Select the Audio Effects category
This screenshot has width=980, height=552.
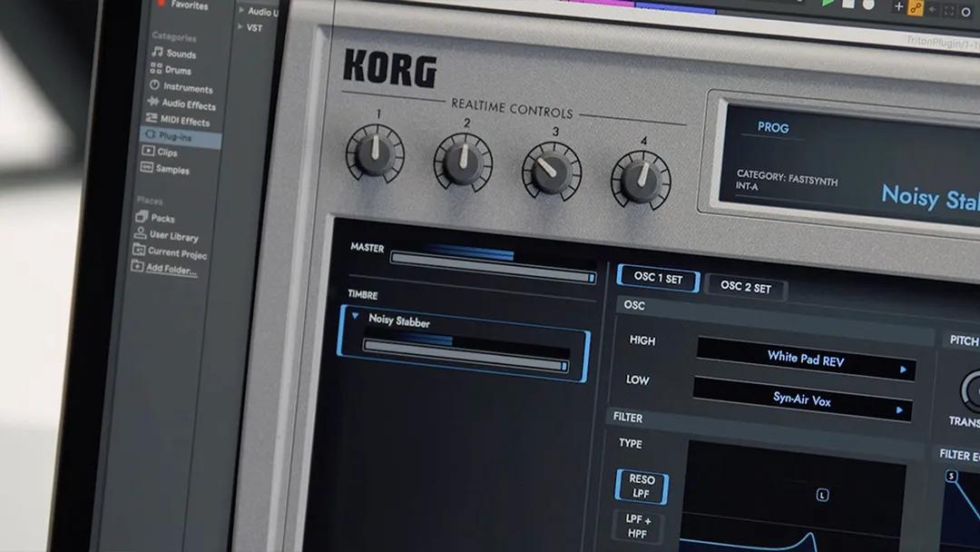click(181, 103)
